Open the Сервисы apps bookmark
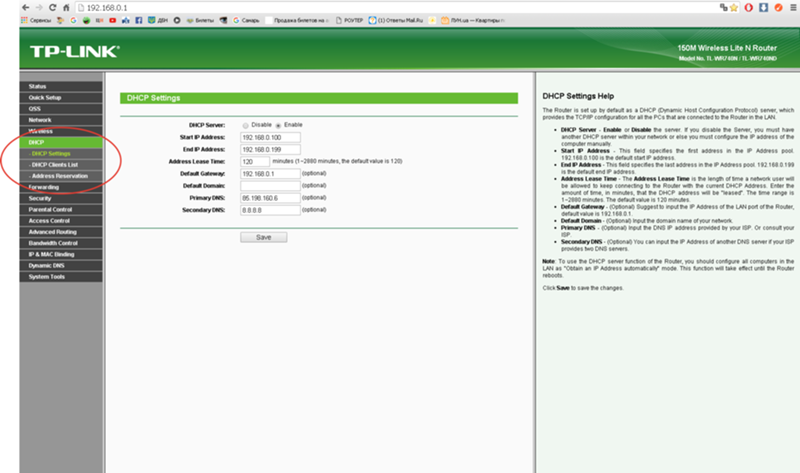 36,20
